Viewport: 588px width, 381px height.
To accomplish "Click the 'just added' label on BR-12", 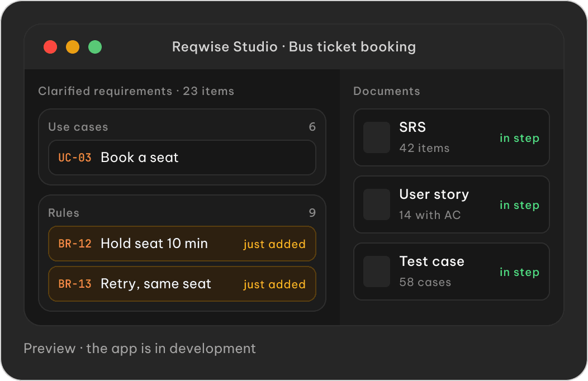I will click(x=274, y=244).
